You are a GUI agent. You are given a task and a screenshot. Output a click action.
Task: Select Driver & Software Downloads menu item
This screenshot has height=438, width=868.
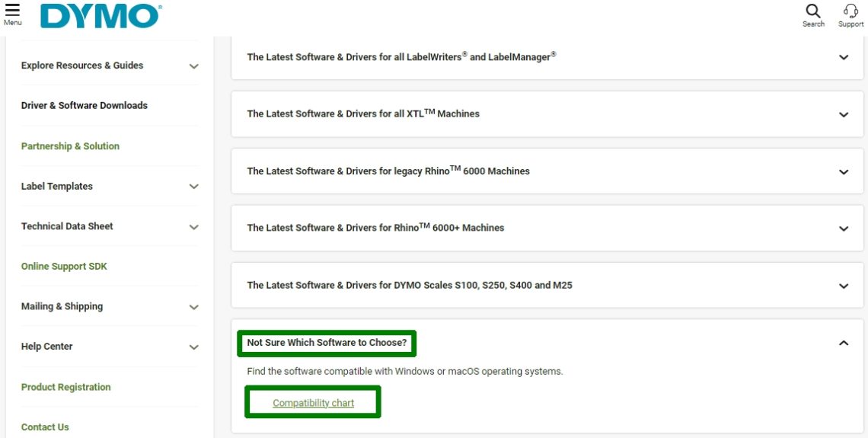tap(85, 106)
